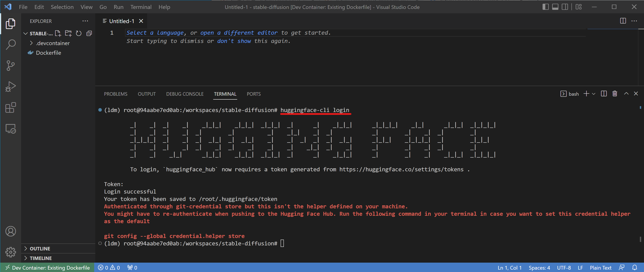Open the Remote Explorer view

(10, 129)
